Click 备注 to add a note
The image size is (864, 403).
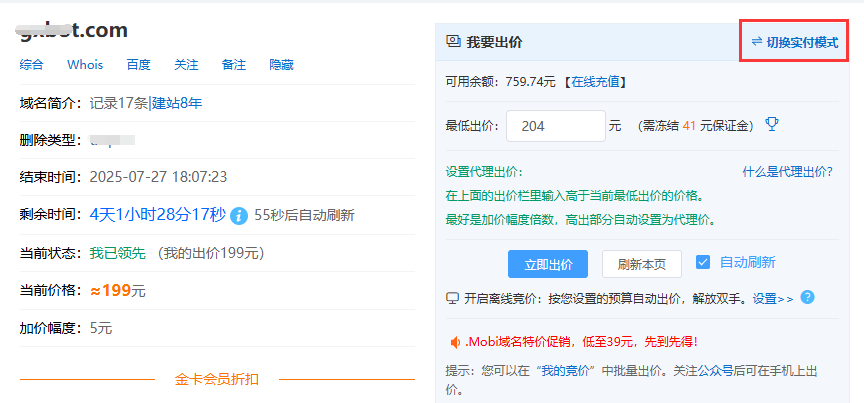click(233, 65)
